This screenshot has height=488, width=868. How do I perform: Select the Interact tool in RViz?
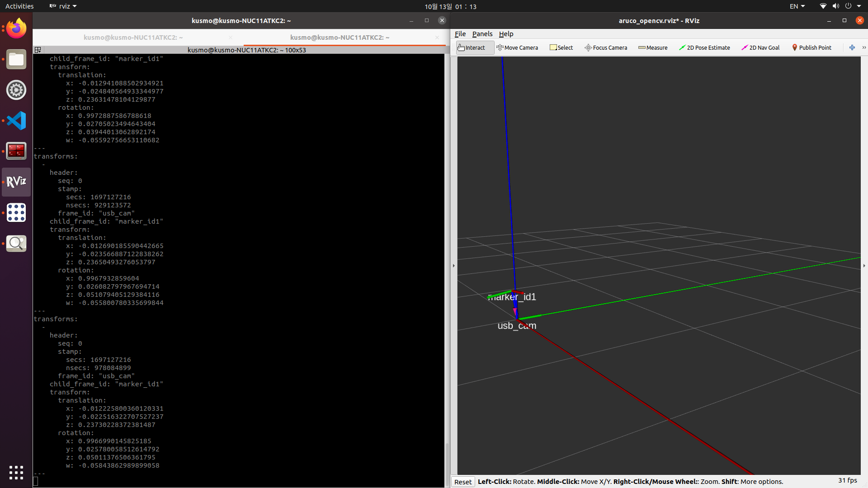471,47
